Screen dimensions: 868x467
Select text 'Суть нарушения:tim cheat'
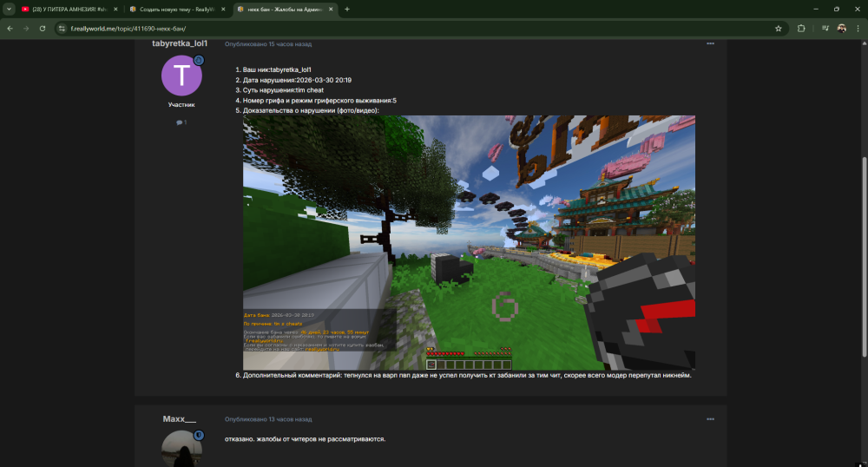click(284, 90)
